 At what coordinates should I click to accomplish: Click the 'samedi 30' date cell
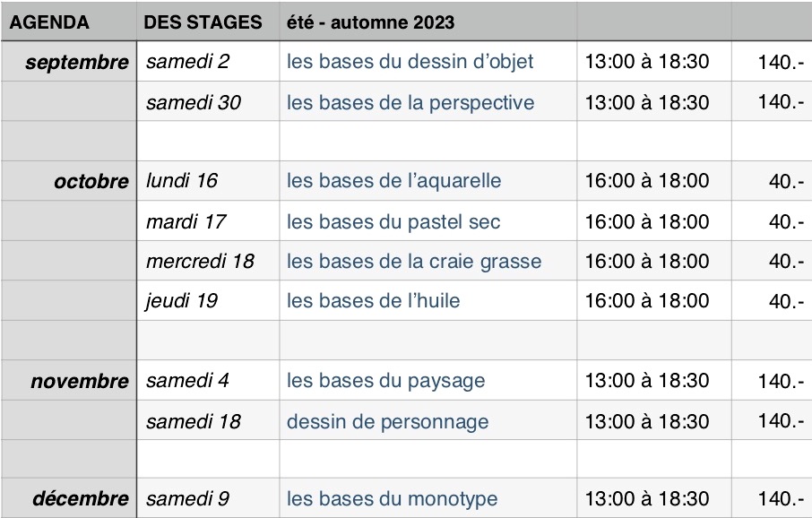[208, 102]
